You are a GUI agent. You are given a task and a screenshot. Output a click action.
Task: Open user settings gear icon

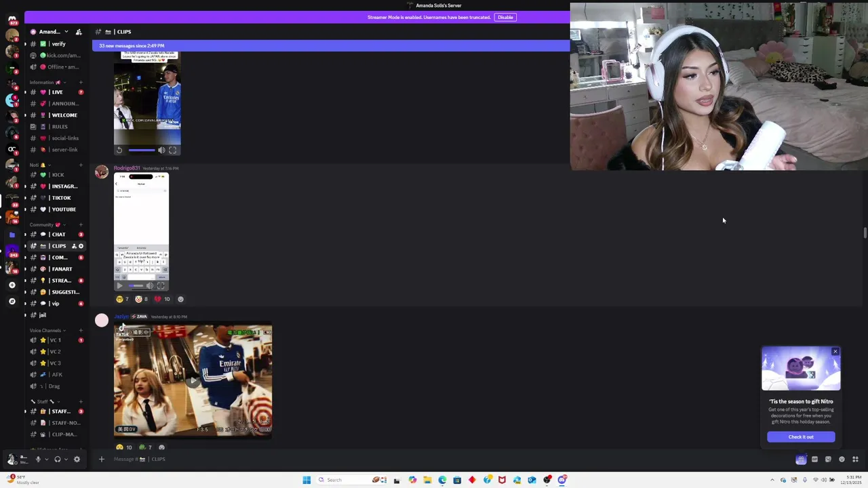click(x=77, y=459)
